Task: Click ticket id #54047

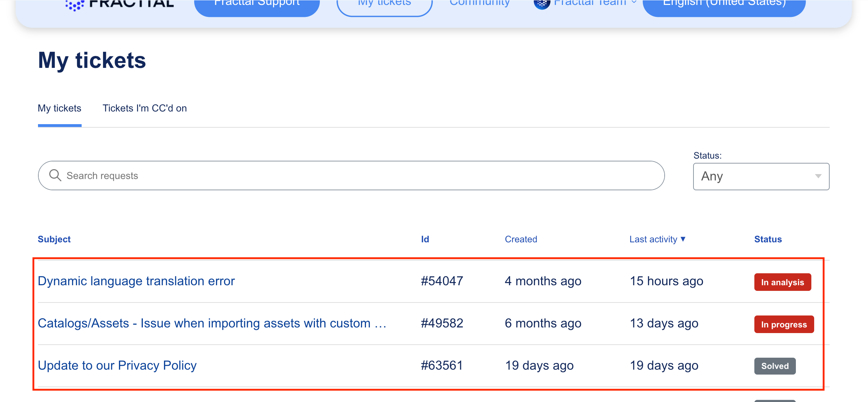Action: point(442,281)
